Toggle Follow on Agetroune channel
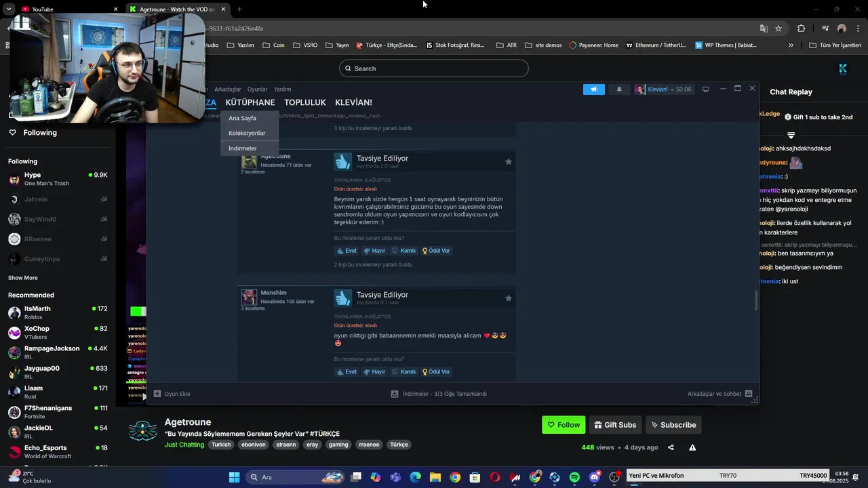 pyautogui.click(x=564, y=425)
